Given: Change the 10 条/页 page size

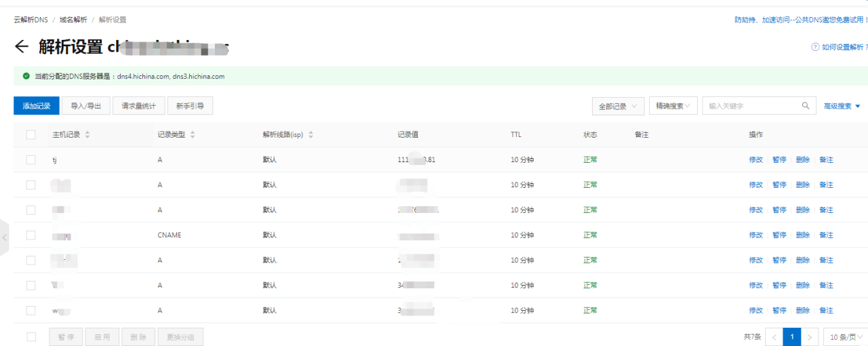Looking at the screenshot, I should coord(846,337).
